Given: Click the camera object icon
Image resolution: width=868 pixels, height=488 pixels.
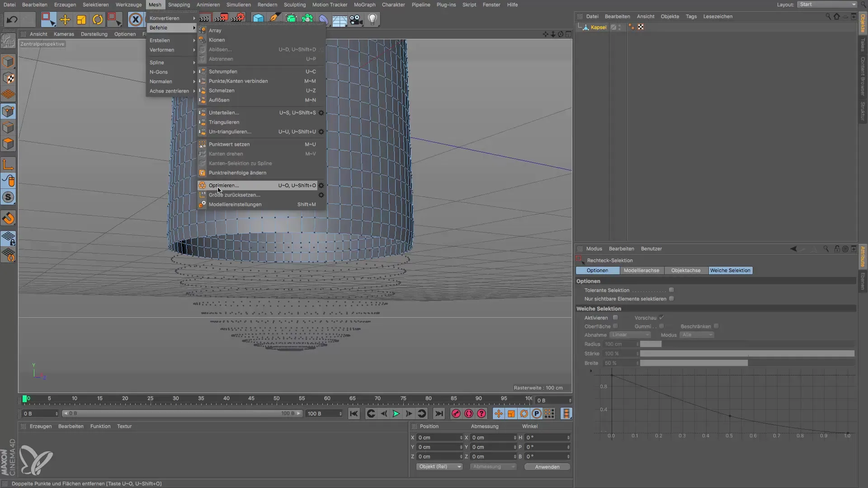Looking at the screenshot, I should (x=356, y=19).
